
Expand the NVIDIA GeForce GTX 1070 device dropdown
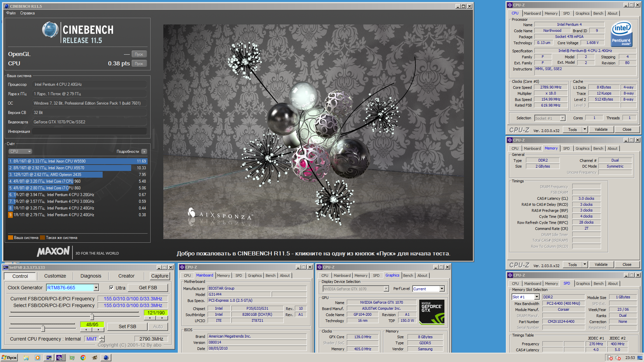(386, 289)
